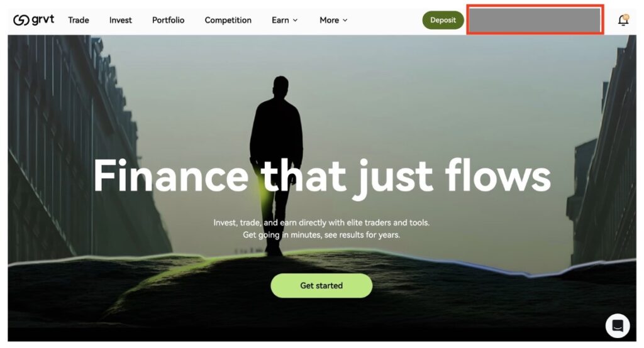The height and width of the screenshot is (348, 644).
Task: Click the green Deposit button
Action: click(x=443, y=20)
